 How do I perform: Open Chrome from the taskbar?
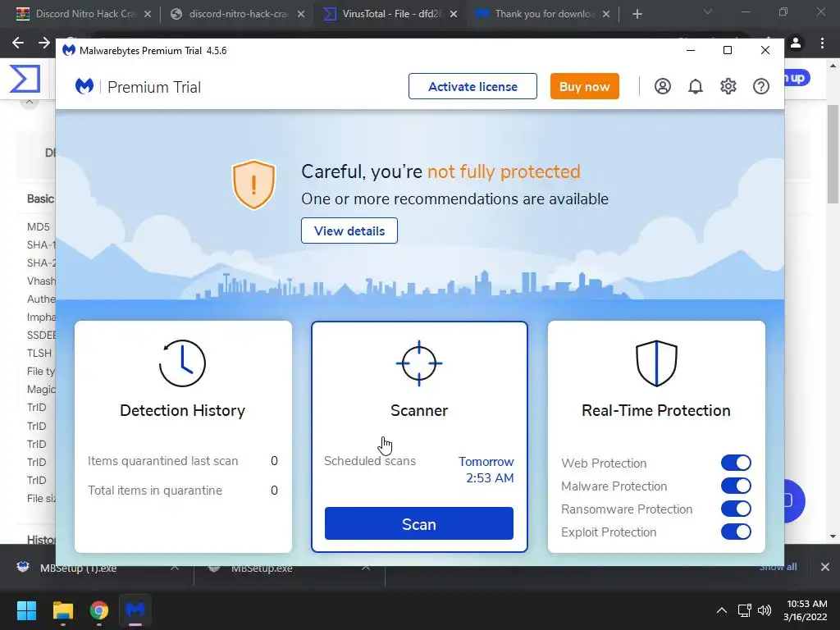coord(99,610)
